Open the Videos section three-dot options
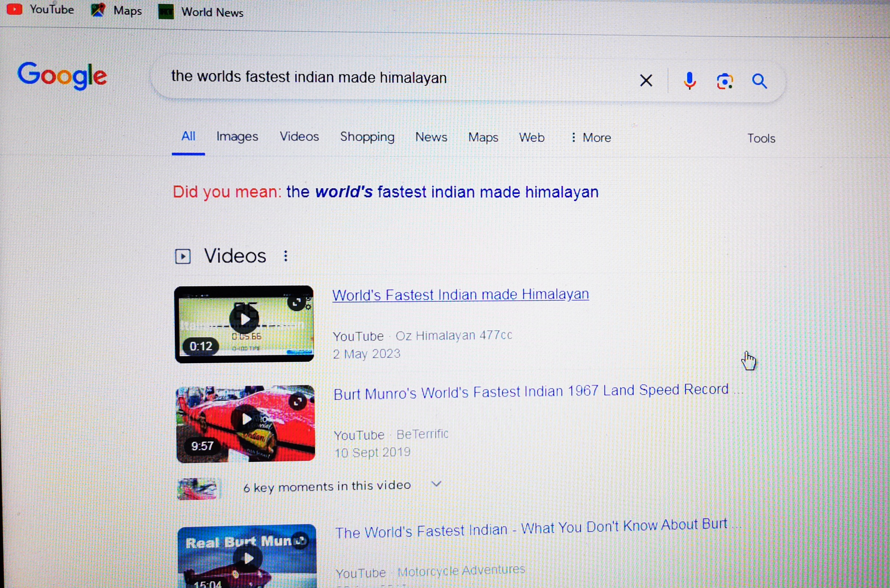Screen dimensions: 890x588 [x=285, y=256]
